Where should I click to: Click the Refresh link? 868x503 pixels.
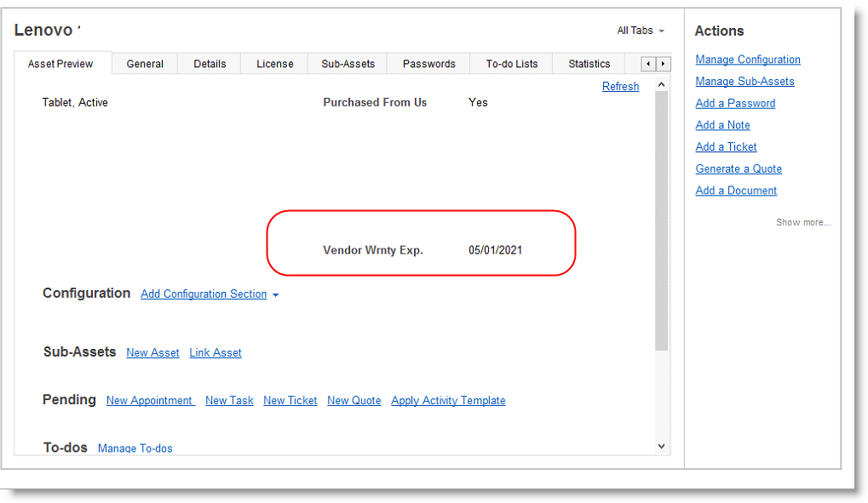coord(620,87)
